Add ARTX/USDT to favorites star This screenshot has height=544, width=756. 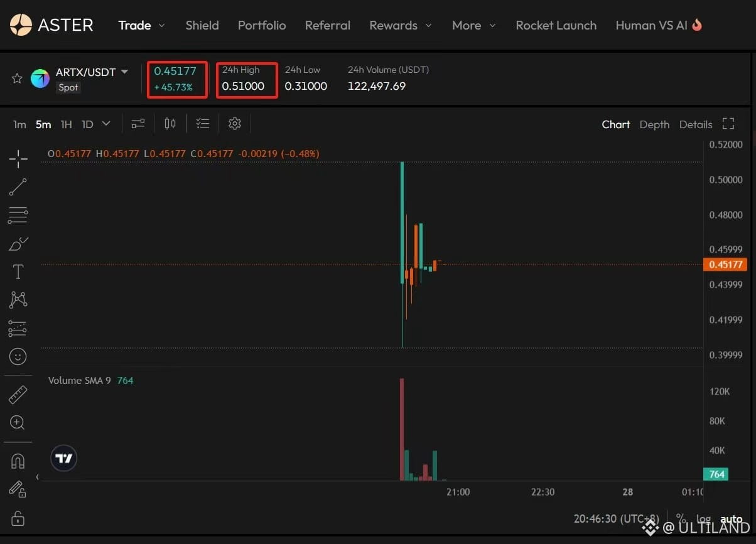click(x=17, y=79)
